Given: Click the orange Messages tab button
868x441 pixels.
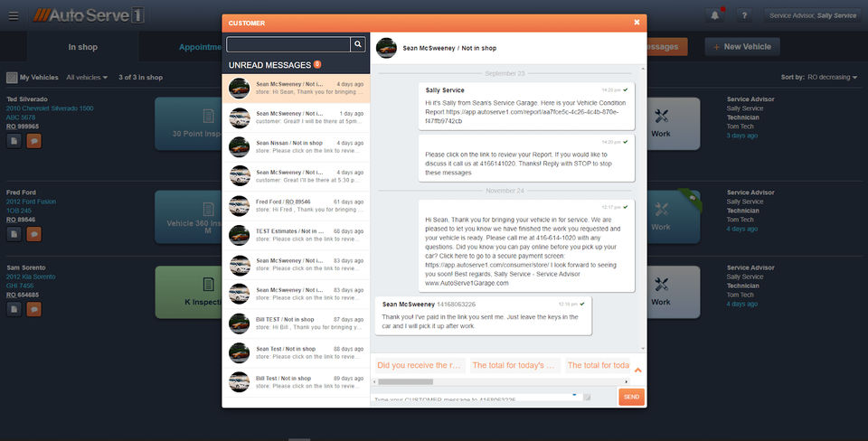Looking at the screenshot, I should (x=667, y=46).
